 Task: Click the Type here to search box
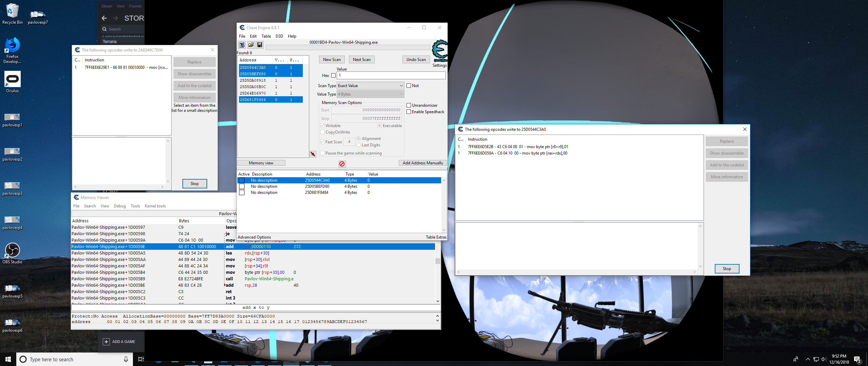pos(74,359)
